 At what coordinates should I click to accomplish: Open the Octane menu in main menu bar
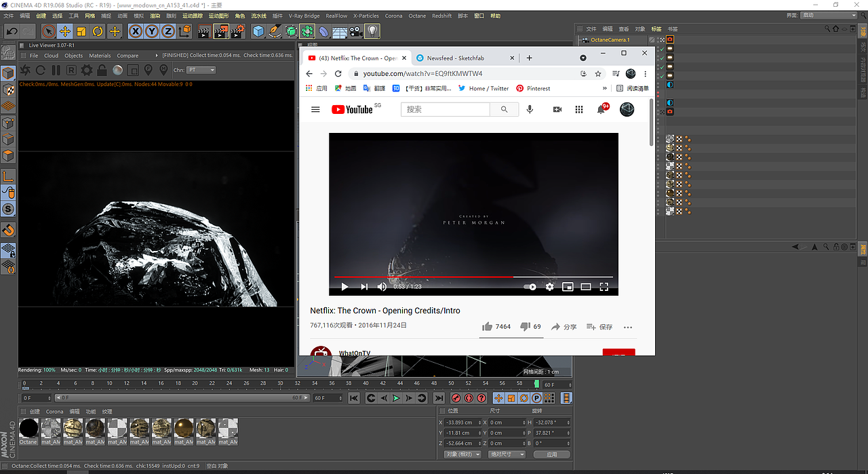[417, 16]
